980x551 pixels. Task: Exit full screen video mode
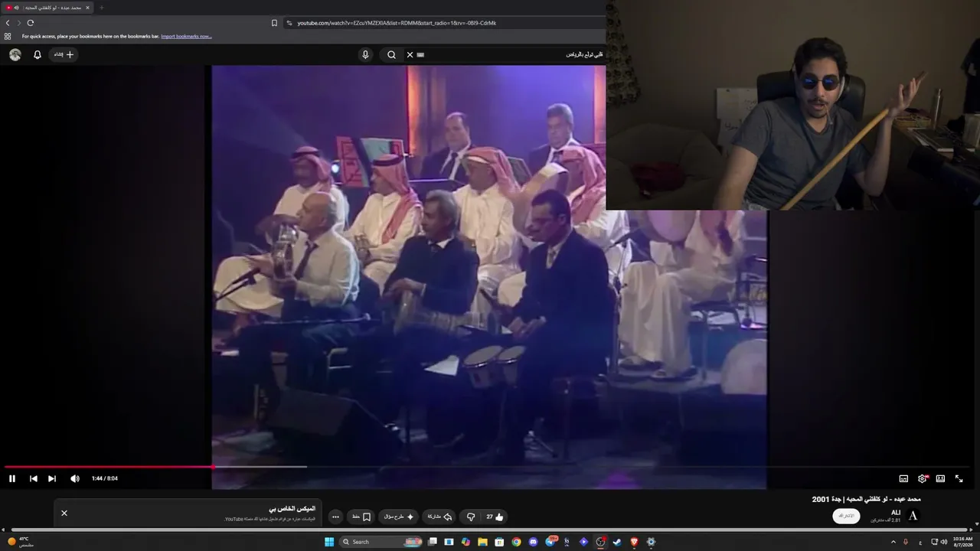pyautogui.click(x=959, y=478)
